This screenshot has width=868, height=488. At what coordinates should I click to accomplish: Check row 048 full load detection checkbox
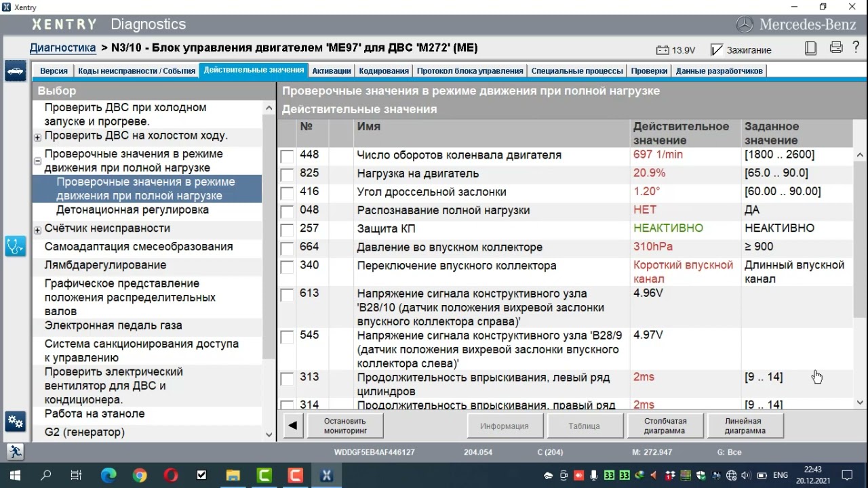point(287,211)
